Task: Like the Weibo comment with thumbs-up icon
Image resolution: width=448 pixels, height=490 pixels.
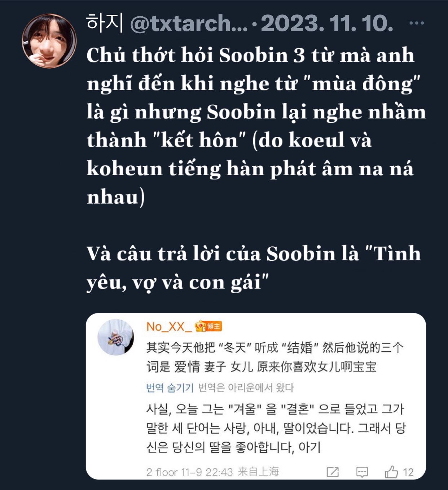Action: [391, 472]
